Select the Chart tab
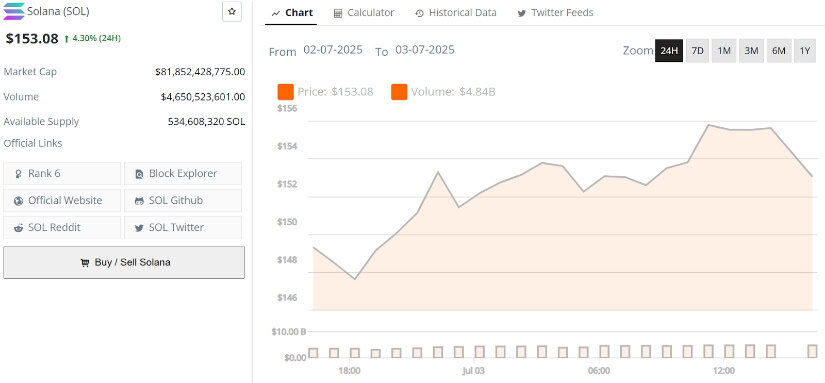 292,13
